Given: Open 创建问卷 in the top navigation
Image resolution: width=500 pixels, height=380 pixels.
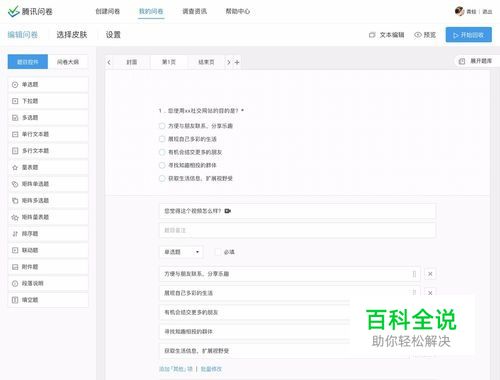Looking at the screenshot, I should click(108, 11).
